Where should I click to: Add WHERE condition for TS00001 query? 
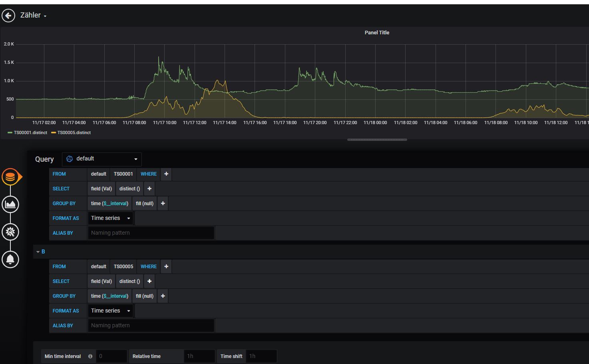pyautogui.click(x=166, y=174)
